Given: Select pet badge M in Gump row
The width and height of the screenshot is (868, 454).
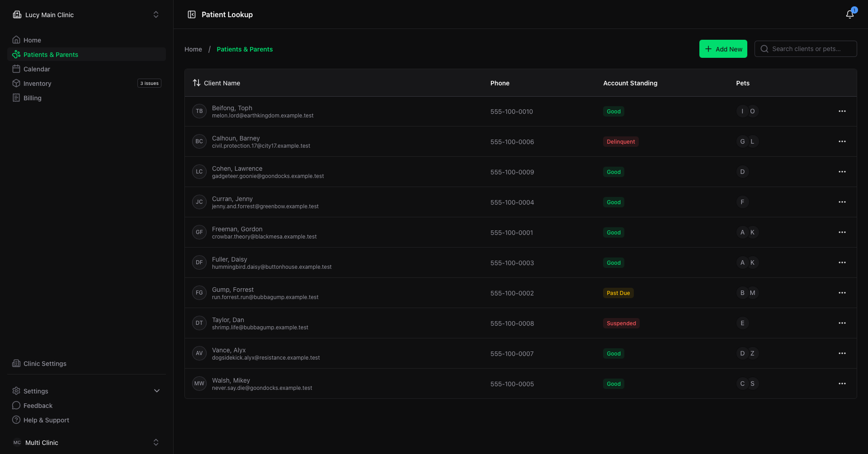Looking at the screenshot, I should (752, 293).
